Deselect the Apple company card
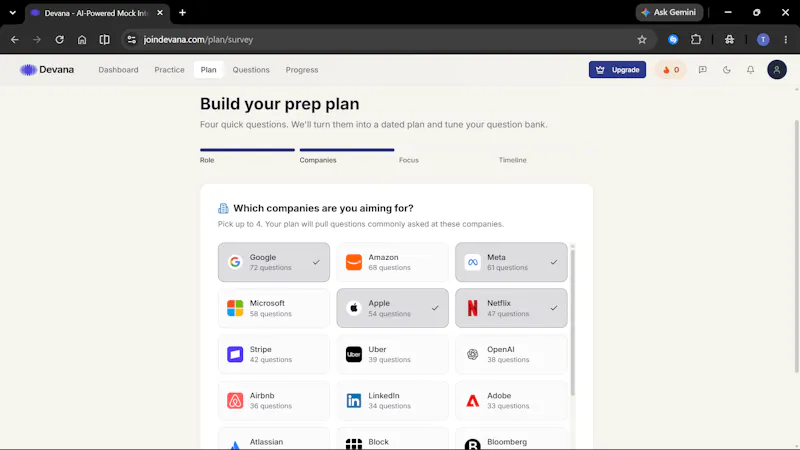The image size is (800, 450). [x=392, y=308]
